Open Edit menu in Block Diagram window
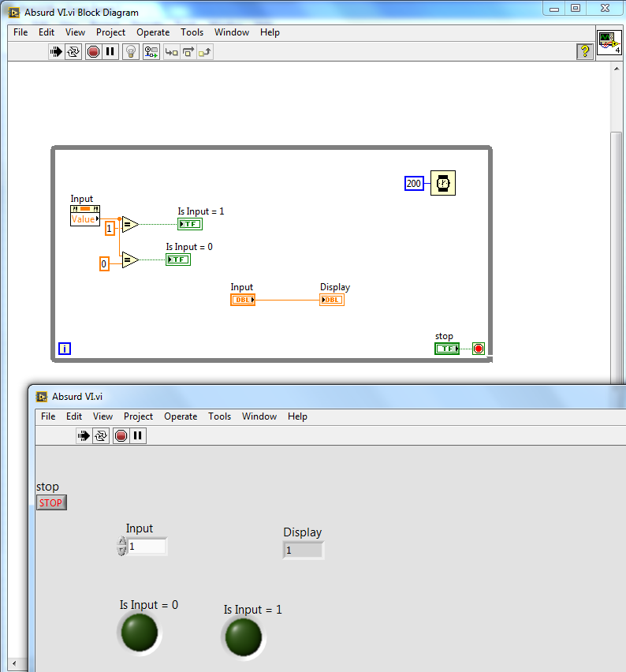The image size is (626, 672). 47,32
